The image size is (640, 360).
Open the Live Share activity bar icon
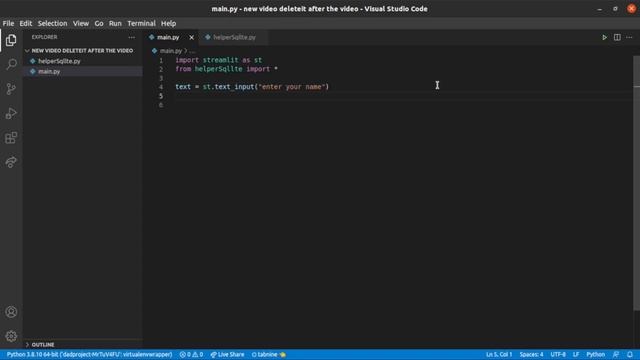[11, 162]
